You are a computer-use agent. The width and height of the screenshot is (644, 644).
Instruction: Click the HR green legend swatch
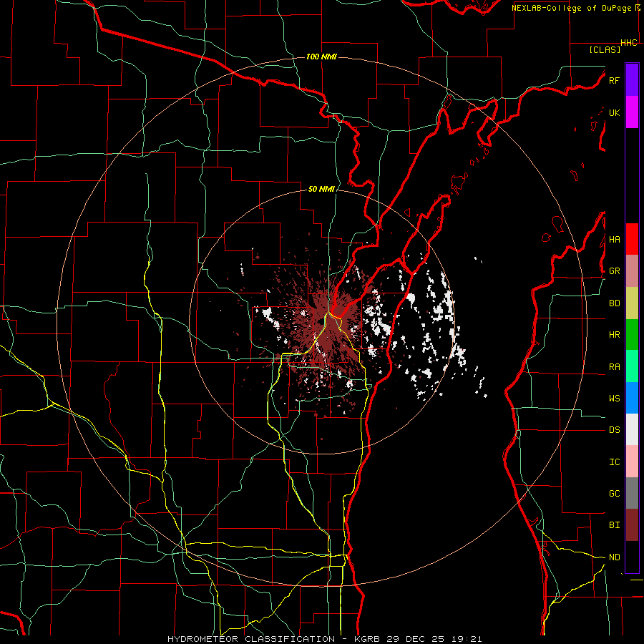pos(632,335)
